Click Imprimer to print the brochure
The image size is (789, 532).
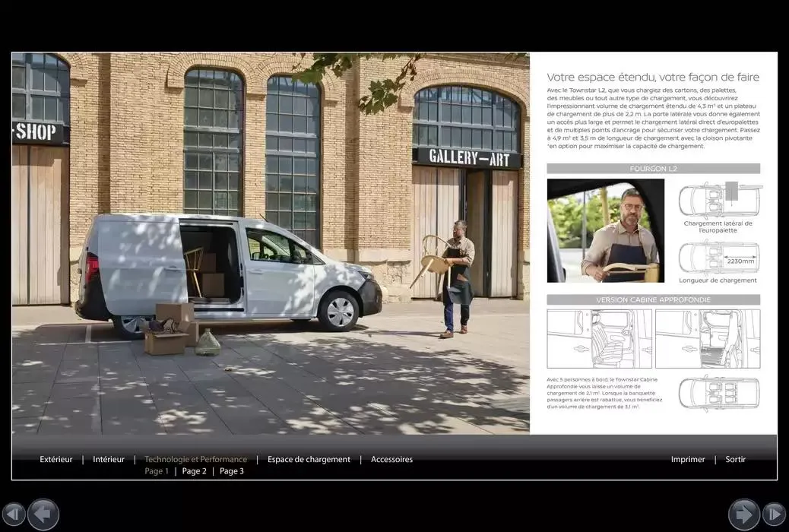688,459
